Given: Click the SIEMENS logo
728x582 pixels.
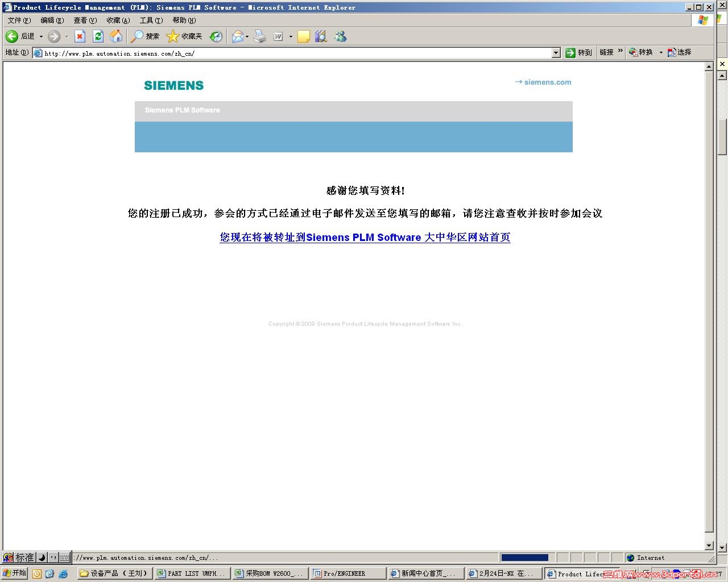Looking at the screenshot, I should 173,85.
